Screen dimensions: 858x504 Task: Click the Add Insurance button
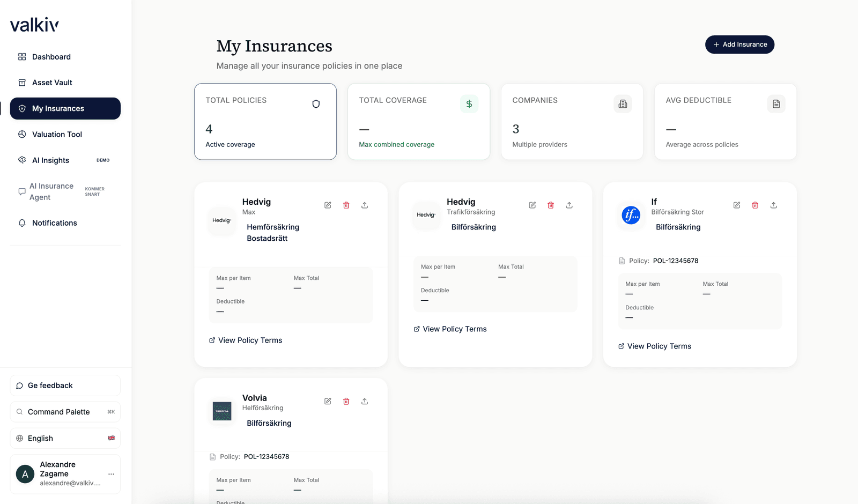pyautogui.click(x=739, y=45)
